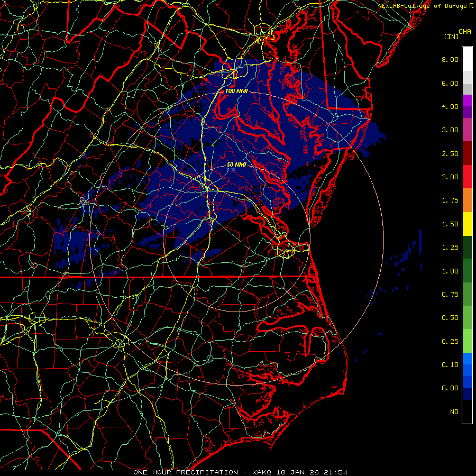Click the light green 0.25 color swatch
The width and height of the screenshot is (476, 476).
(x=467, y=341)
